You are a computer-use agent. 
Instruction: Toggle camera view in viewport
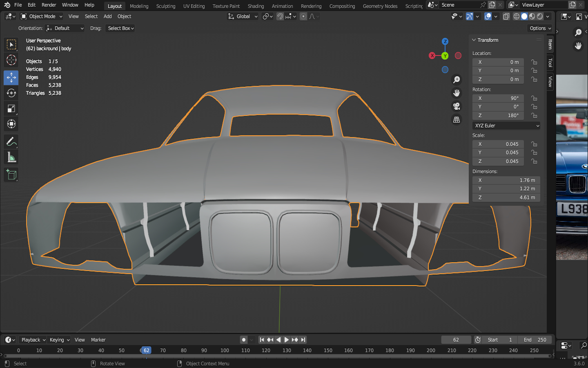click(457, 106)
